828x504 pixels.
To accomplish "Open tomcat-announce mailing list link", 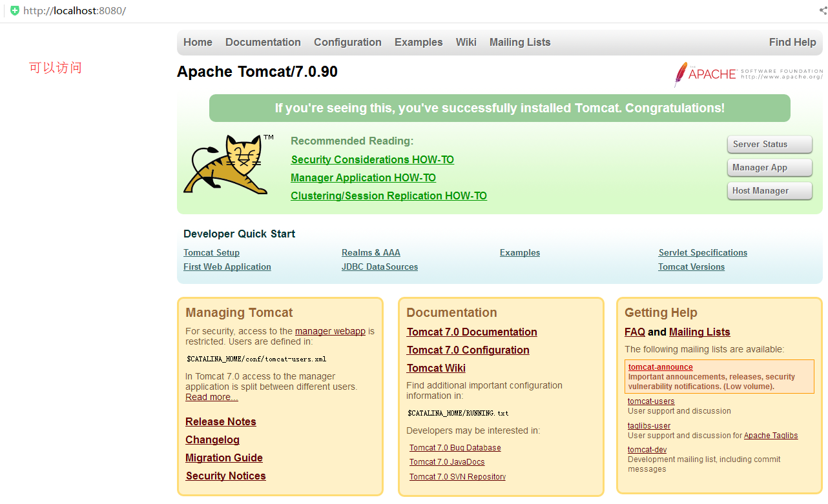I will pos(661,367).
